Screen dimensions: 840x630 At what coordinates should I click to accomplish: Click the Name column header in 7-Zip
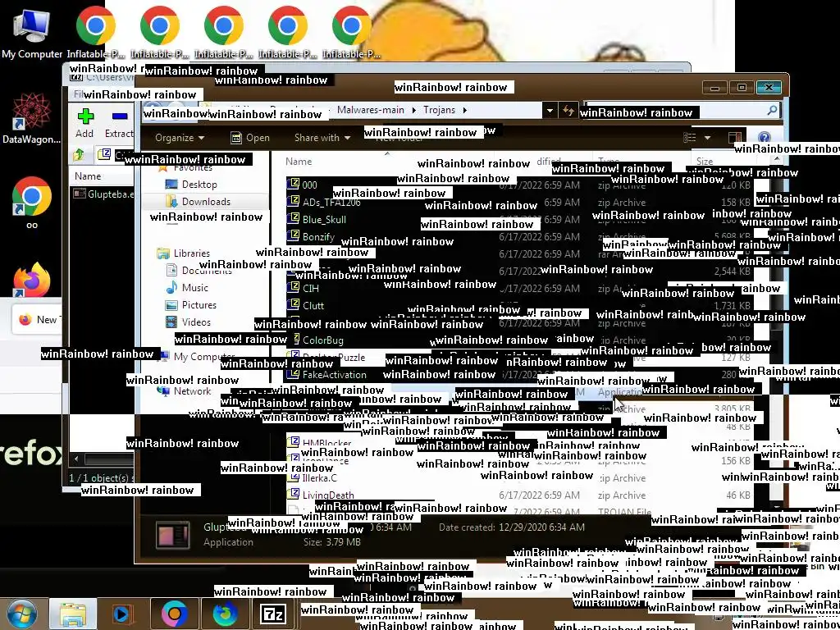pos(88,176)
